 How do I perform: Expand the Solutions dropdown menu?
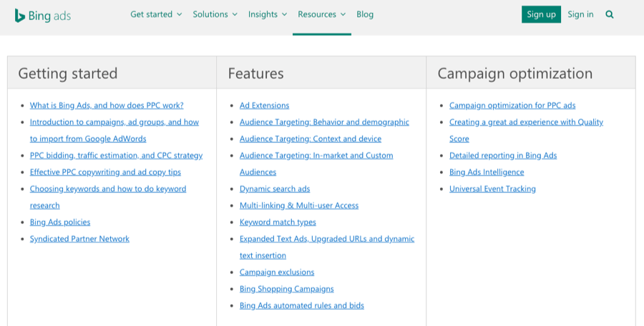(x=215, y=14)
